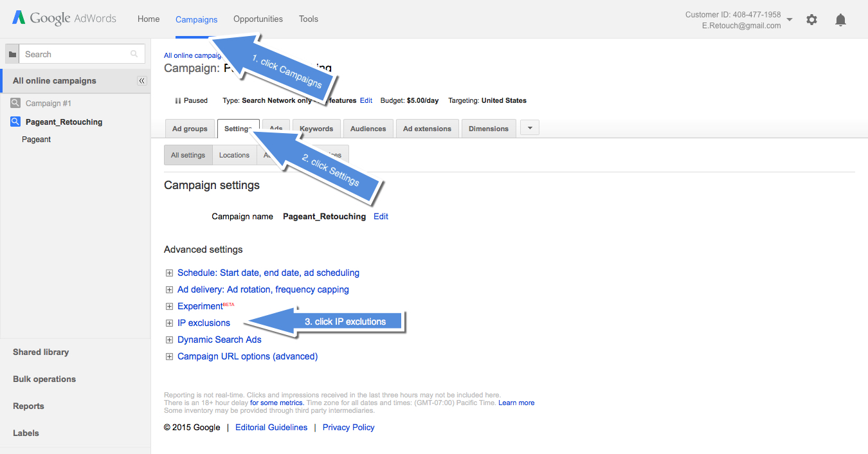Open Labels in sidebar
This screenshot has height=454, width=868.
[26, 433]
